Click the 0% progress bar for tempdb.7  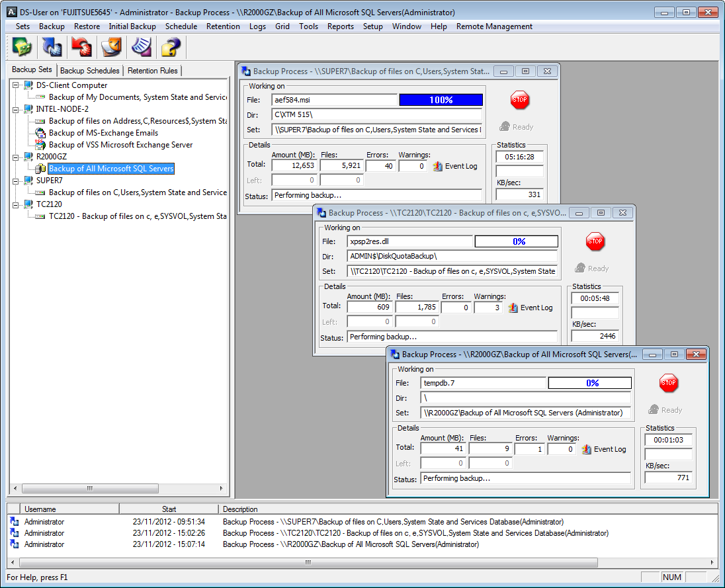[x=590, y=383]
